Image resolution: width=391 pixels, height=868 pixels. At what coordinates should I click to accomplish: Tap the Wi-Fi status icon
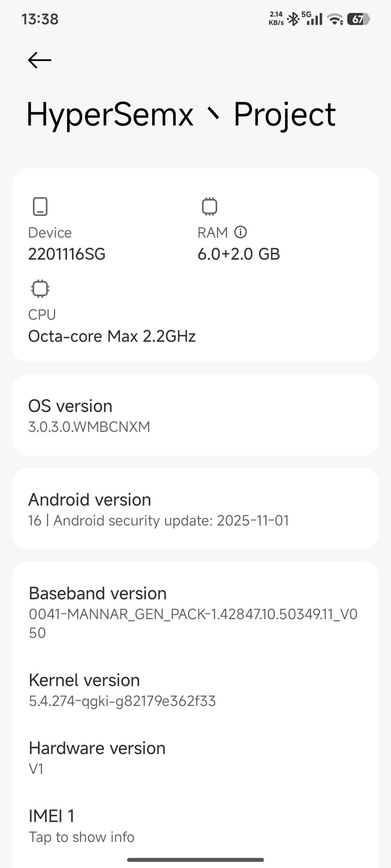(x=335, y=19)
